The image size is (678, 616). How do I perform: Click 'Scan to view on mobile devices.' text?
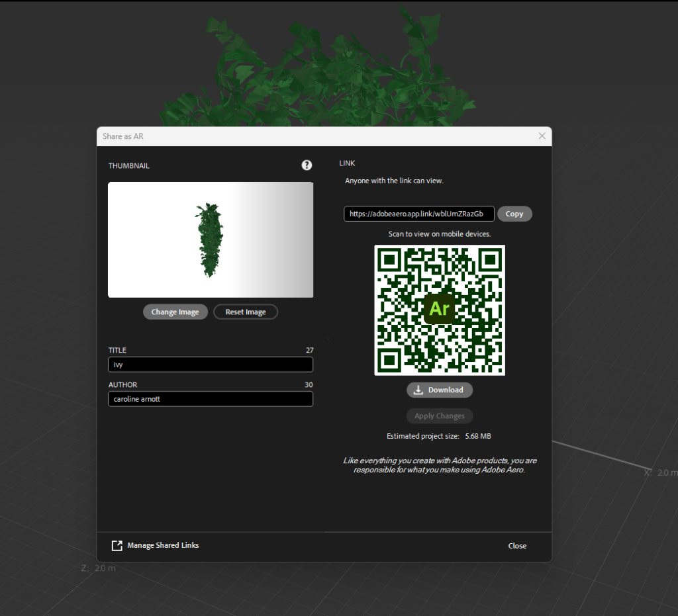pos(440,234)
